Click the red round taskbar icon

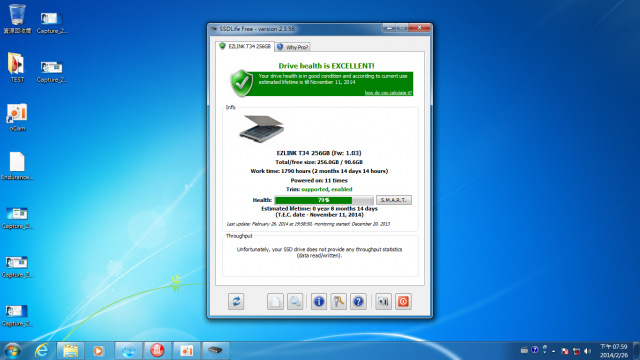click(157, 351)
